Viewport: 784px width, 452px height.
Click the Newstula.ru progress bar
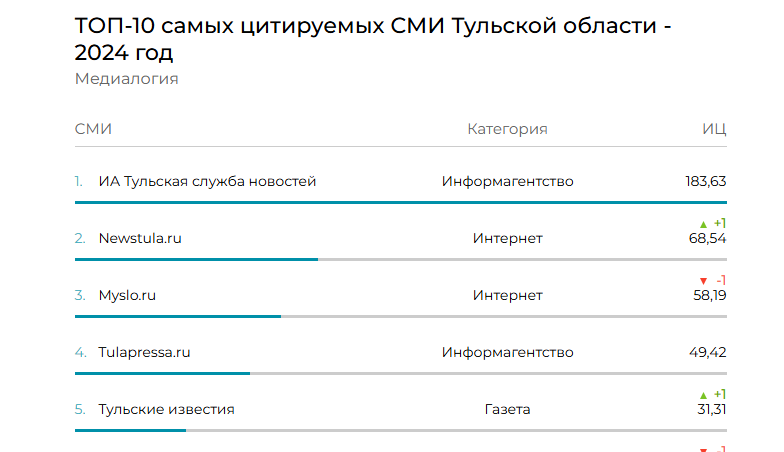coord(196,259)
